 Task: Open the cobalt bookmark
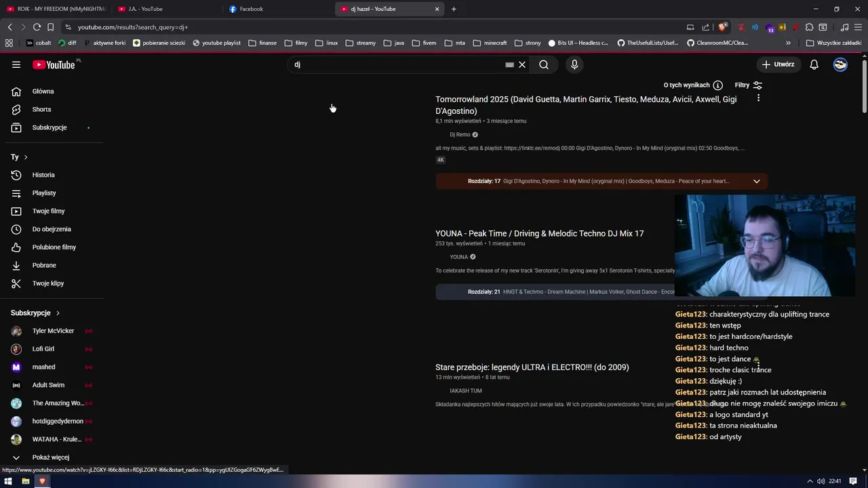[39, 43]
